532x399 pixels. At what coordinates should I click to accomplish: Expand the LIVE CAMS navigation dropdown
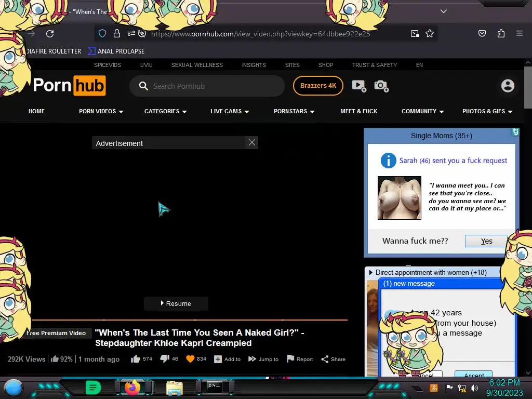click(230, 111)
